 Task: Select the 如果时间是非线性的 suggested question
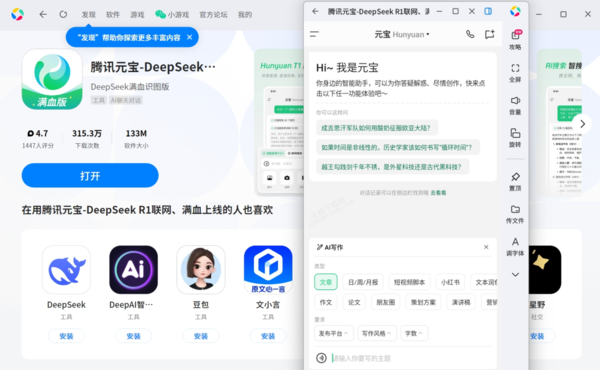(398, 147)
